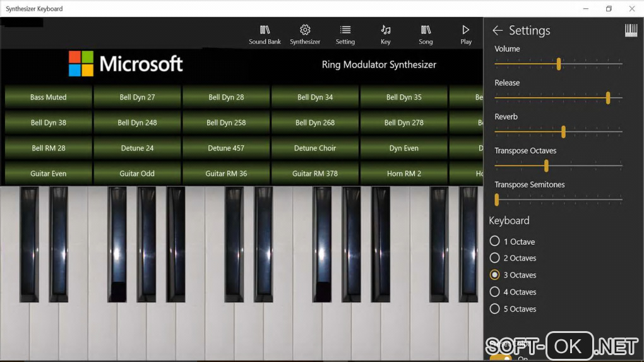Choose the Bell Dyn 34 preset
Screen dimensions: 644x362
click(315, 97)
